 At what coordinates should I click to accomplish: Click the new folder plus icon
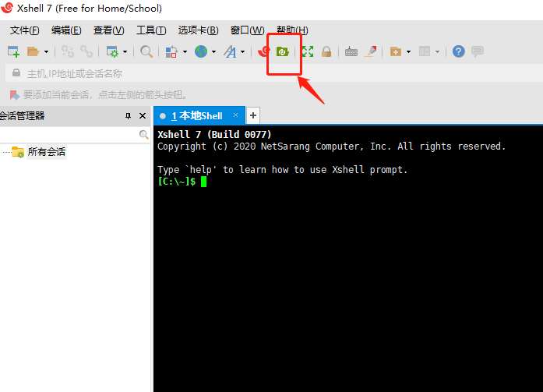click(396, 51)
